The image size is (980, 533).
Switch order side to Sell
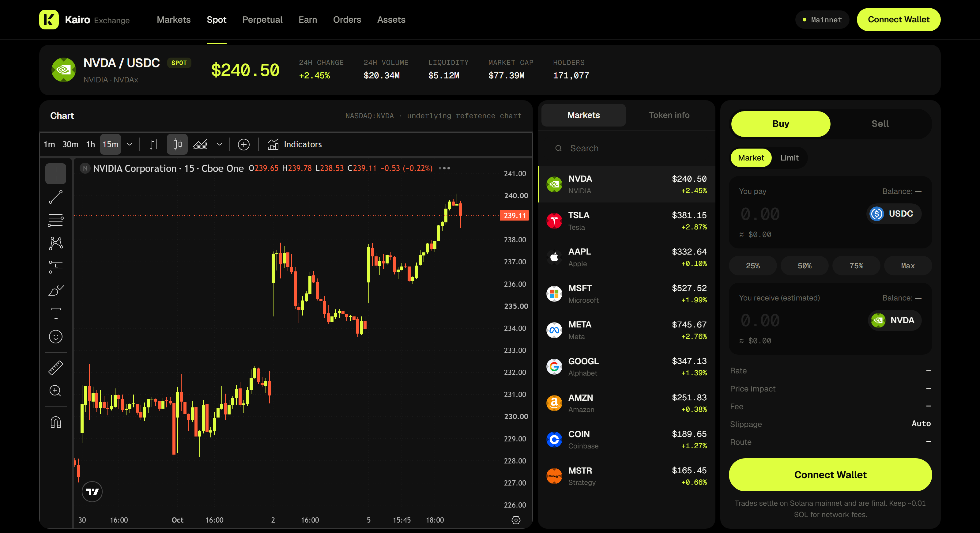click(880, 124)
